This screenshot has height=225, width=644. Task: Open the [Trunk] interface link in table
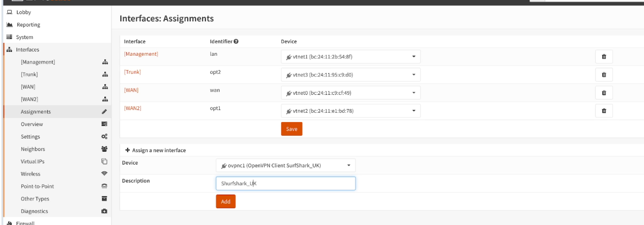(132, 72)
